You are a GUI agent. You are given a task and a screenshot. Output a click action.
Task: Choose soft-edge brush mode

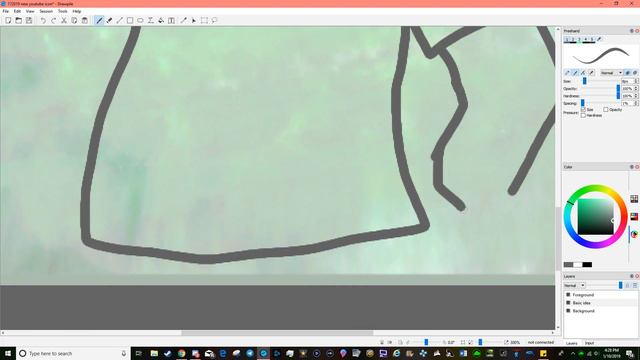(576, 73)
